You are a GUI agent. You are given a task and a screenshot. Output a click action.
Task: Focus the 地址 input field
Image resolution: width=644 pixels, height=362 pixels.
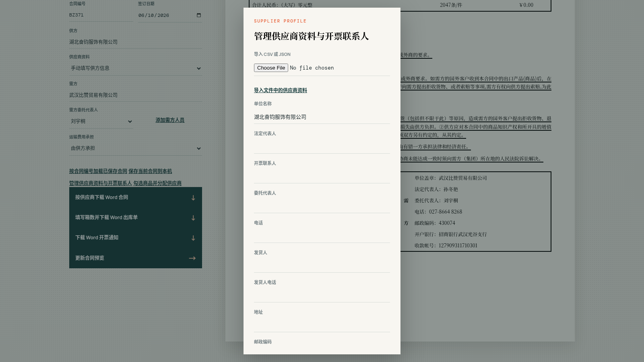322,325
